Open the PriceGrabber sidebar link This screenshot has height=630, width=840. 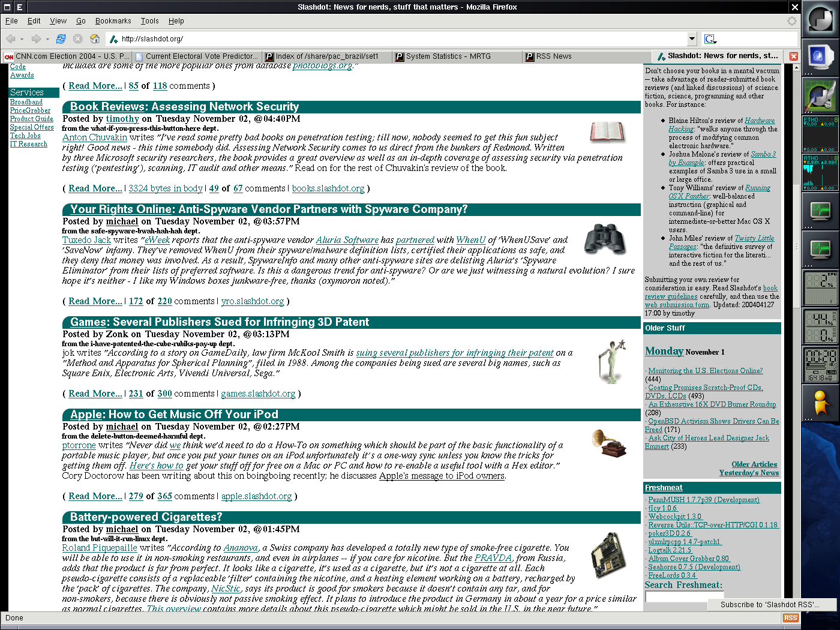coord(30,110)
